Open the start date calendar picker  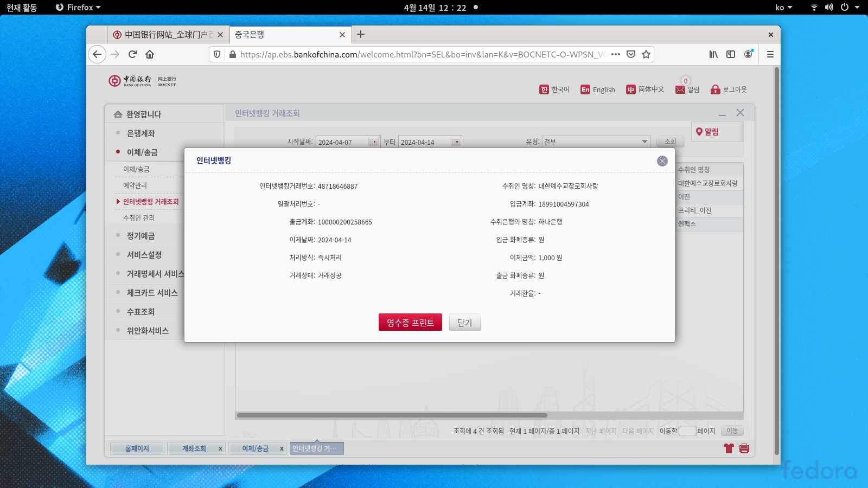373,142
